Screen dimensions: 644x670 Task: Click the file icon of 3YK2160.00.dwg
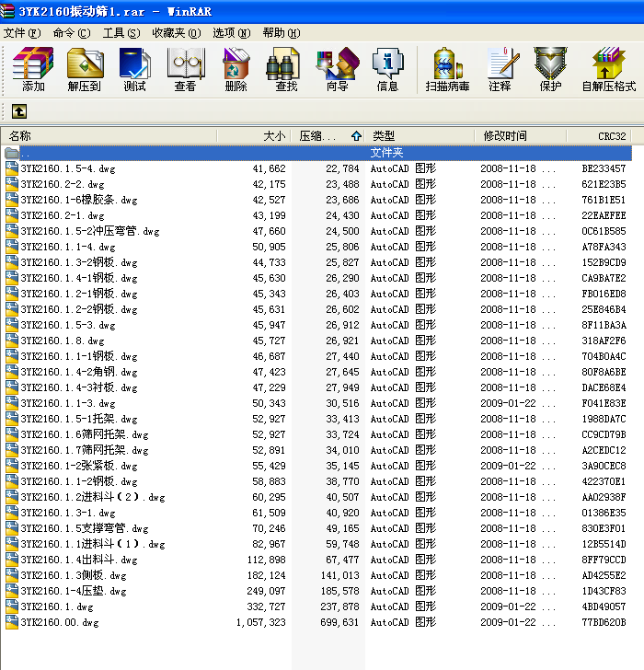(12, 622)
